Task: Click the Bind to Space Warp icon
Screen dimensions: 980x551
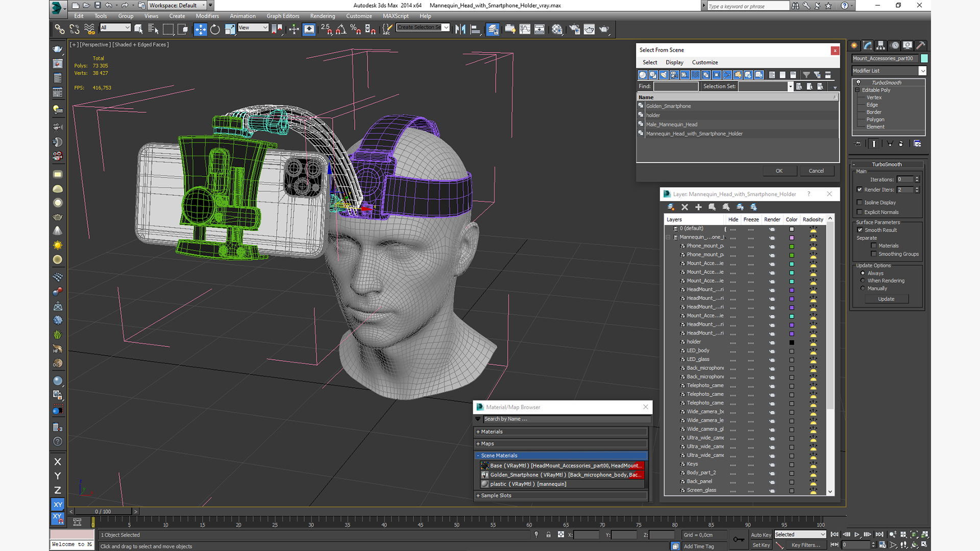Action: pos(89,29)
